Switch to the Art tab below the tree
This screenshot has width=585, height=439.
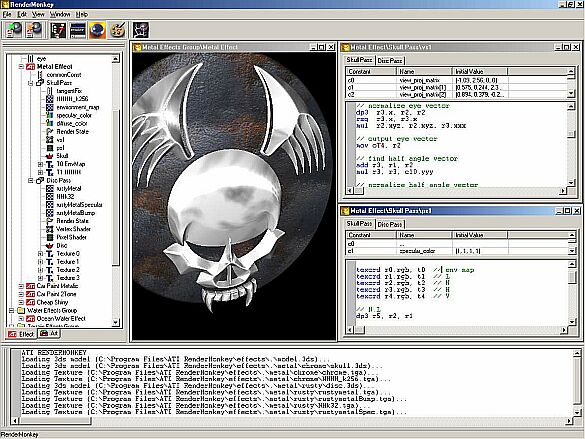(49, 333)
